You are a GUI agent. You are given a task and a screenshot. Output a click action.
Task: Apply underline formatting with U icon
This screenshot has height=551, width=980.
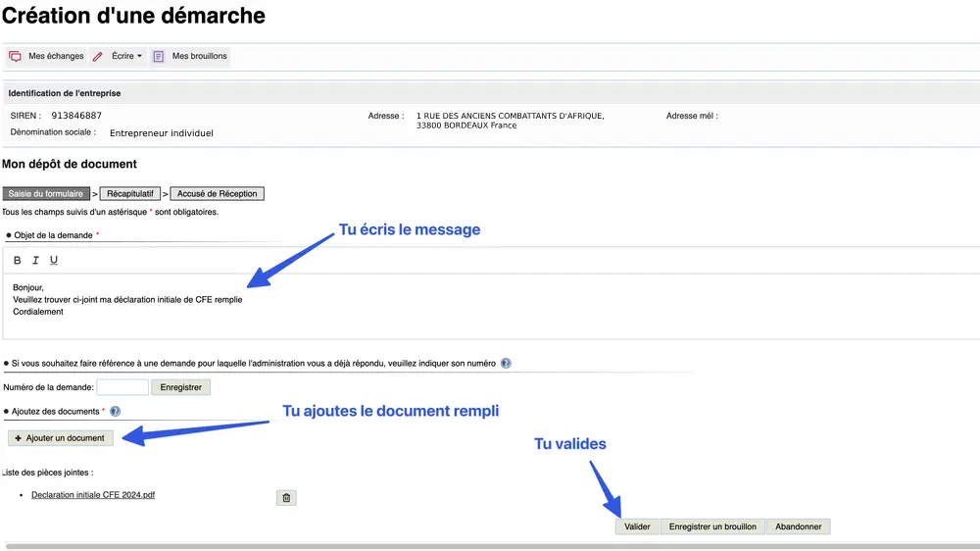pos(54,260)
